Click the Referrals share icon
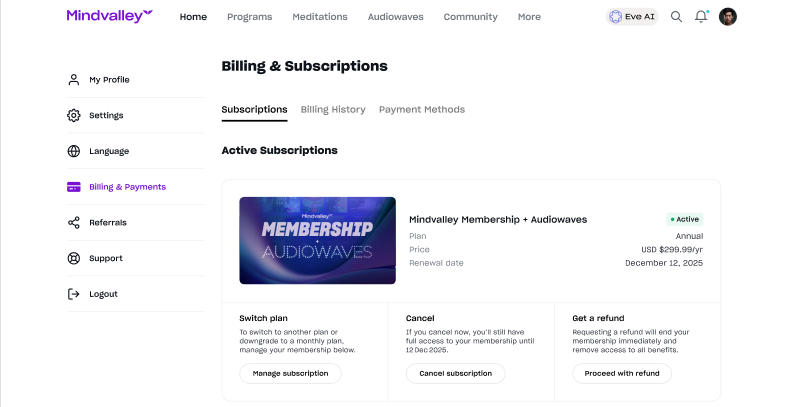The image size is (803, 407). click(x=74, y=222)
